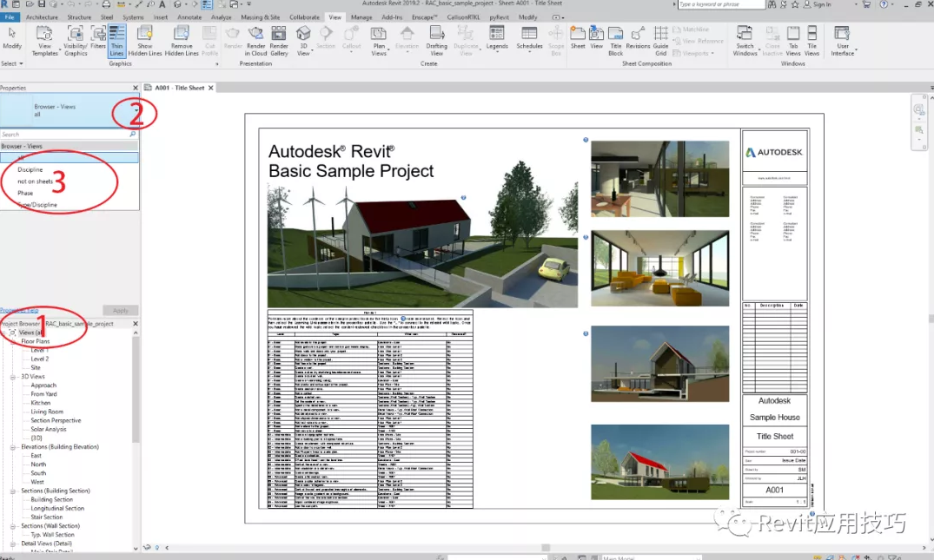Expand the Schedules dropdown

(x=529, y=40)
